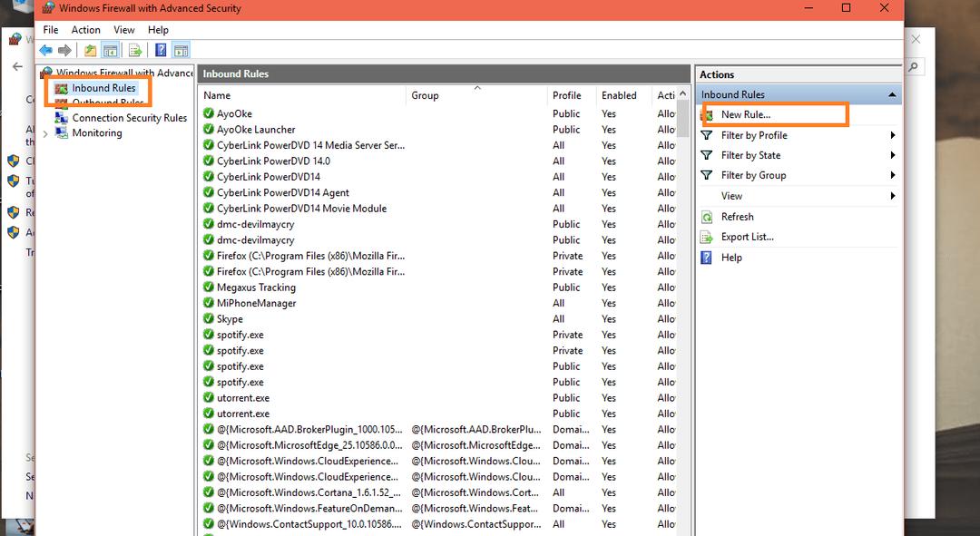Image resolution: width=980 pixels, height=536 pixels.
Task: Click the funnel icon beside Filter by Profile
Action: click(x=707, y=135)
